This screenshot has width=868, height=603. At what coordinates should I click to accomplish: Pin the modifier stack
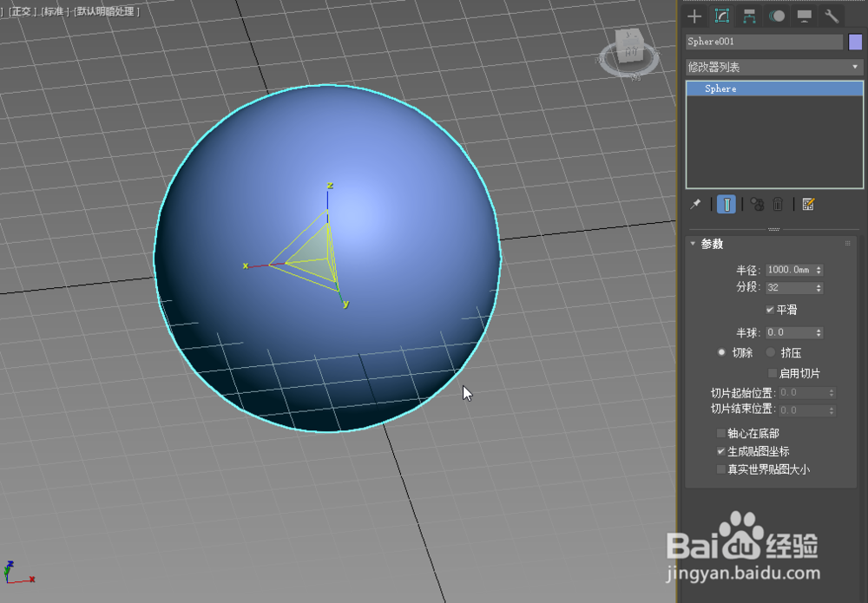694,204
